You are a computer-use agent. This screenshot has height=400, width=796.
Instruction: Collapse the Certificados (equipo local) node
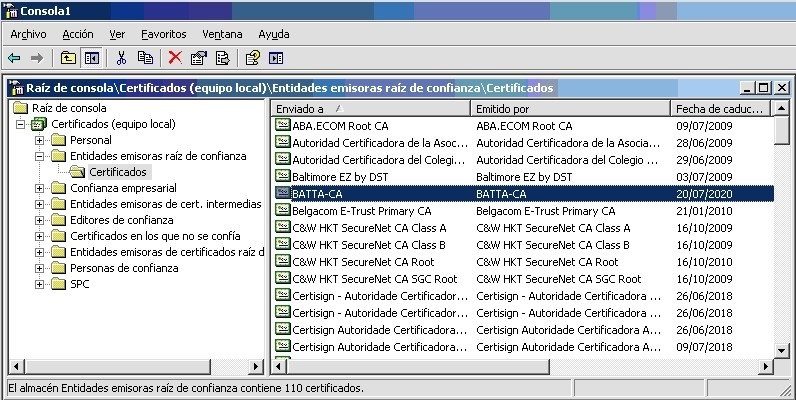pos(20,124)
